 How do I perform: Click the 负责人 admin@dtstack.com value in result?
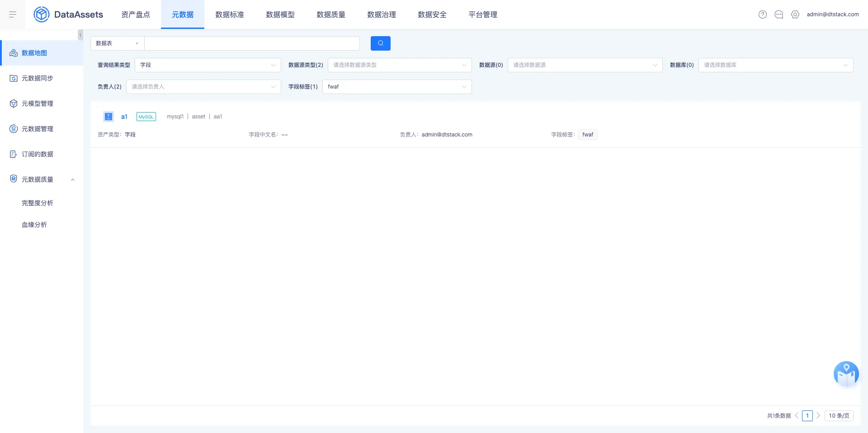point(447,135)
